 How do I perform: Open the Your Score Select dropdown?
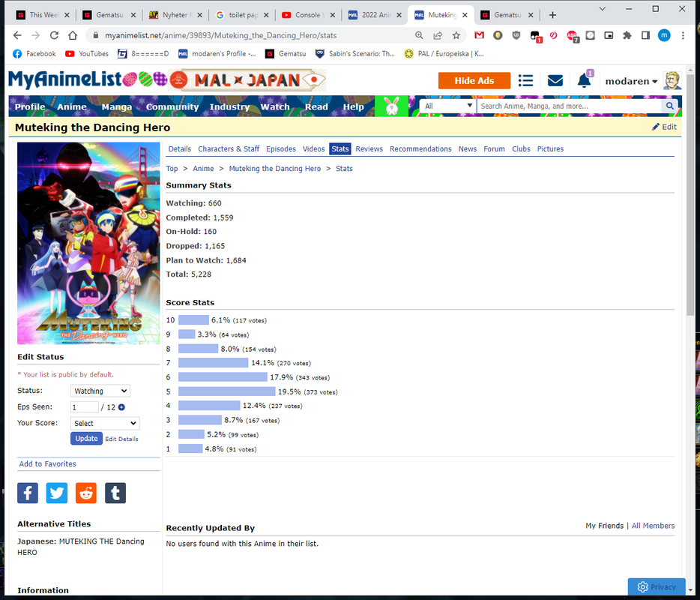point(105,423)
